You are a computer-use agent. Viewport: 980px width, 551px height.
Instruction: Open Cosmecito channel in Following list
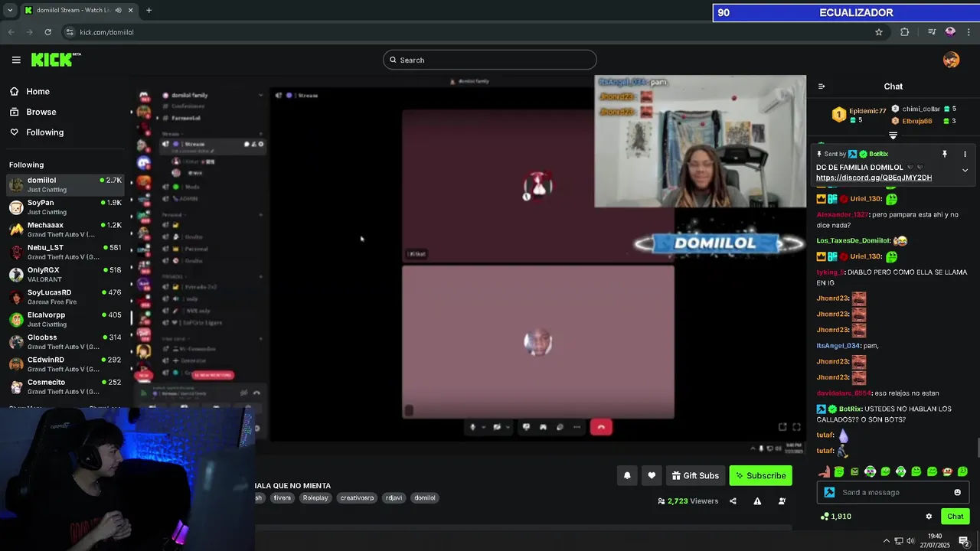pyautogui.click(x=65, y=386)
